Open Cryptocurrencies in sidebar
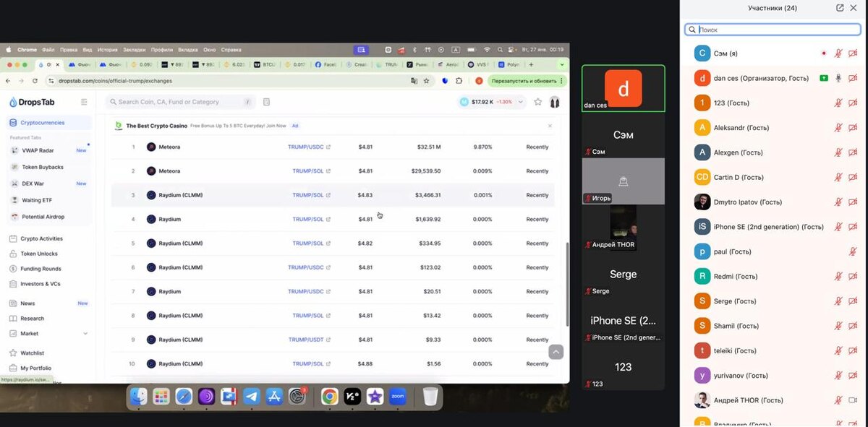The image size is (868, 427). (49, 123)
